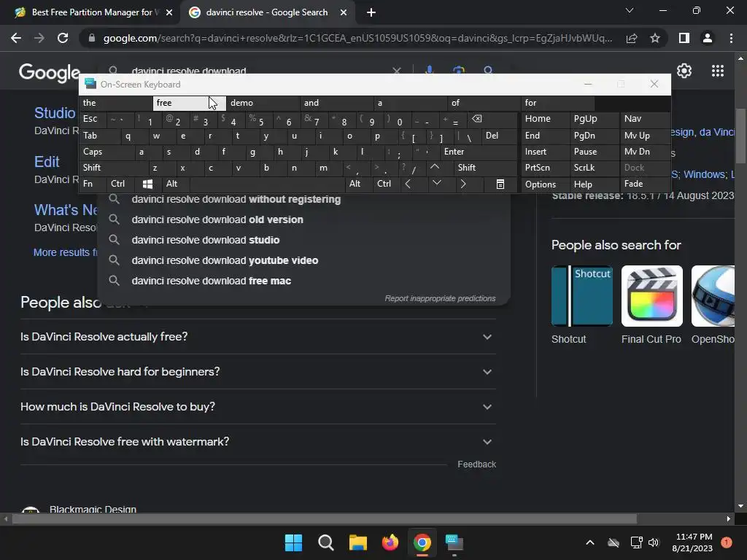Screen dimensions: 747x560
Task: Open the clock and date panel
Action: [692, 542]
